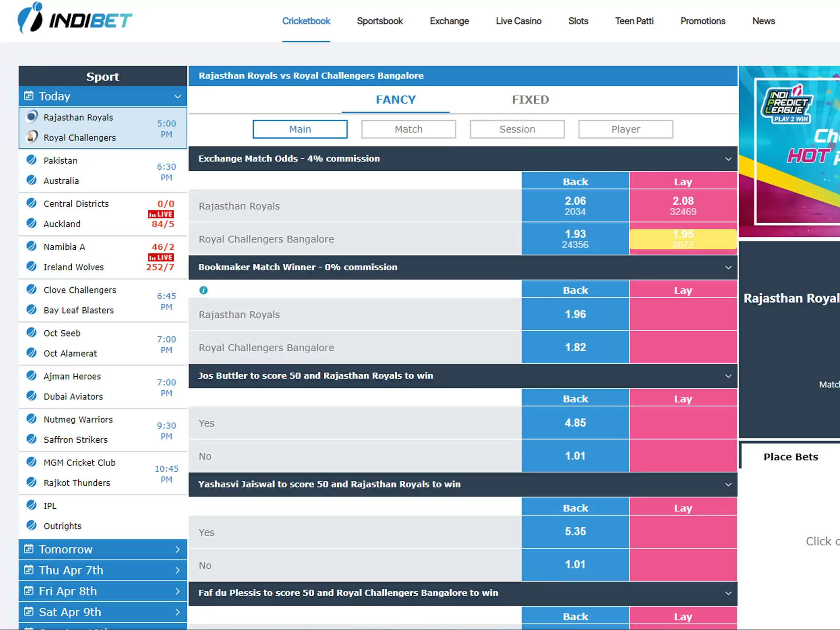
Task: Lay Rajasthan Royals at 2.08
Action: pos(683,206)
